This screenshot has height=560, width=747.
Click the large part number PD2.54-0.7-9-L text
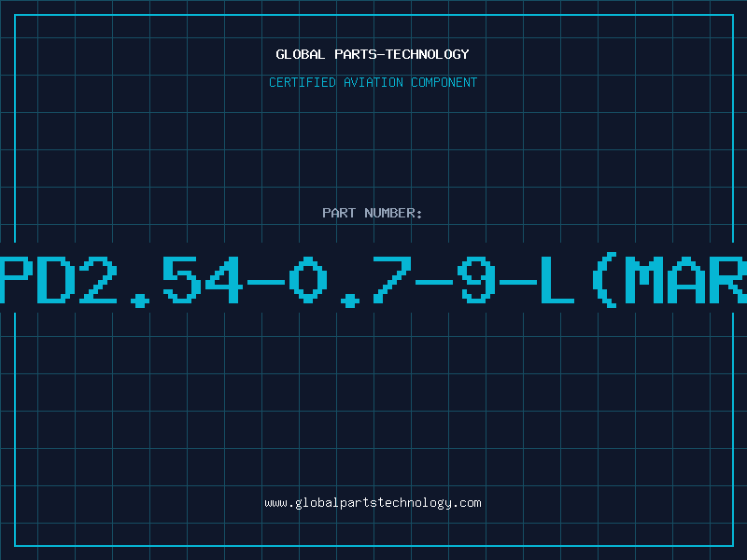[x=373, y=280]
